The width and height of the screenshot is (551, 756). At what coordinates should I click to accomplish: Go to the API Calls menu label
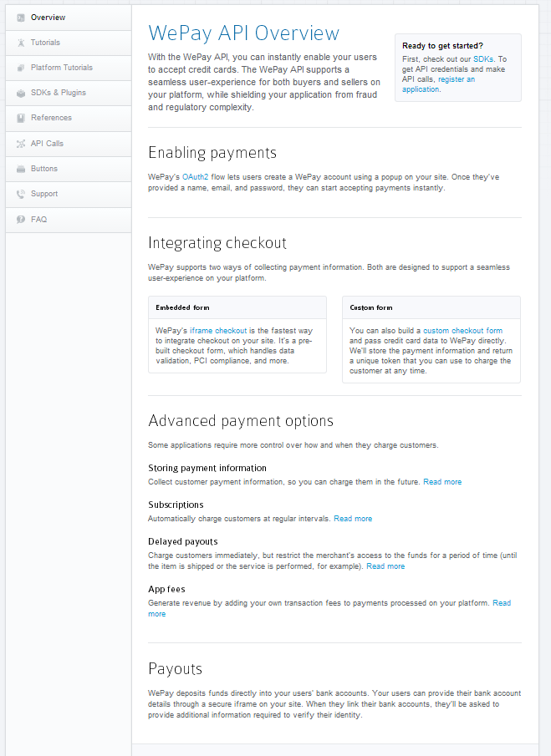coord(47,144)
